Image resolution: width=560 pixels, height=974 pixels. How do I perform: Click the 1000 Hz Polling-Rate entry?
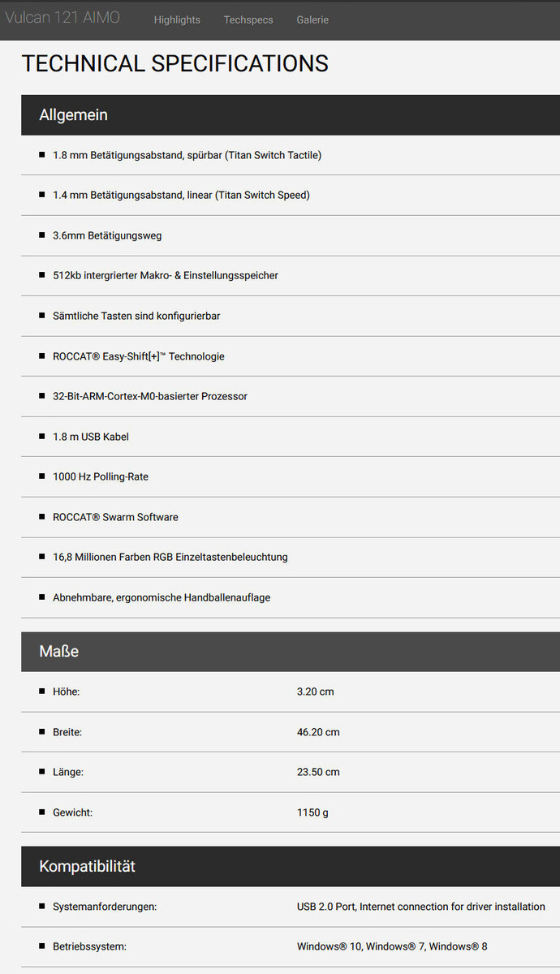coord(101,476)
